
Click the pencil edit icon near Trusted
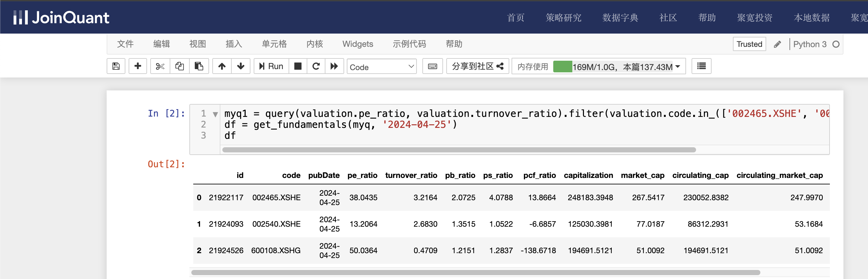[778, 45]
